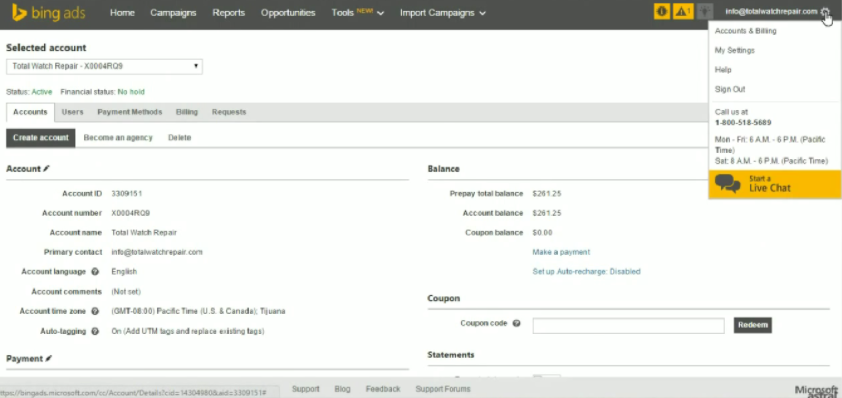Click Account time zone help icon

pos(95,312)
